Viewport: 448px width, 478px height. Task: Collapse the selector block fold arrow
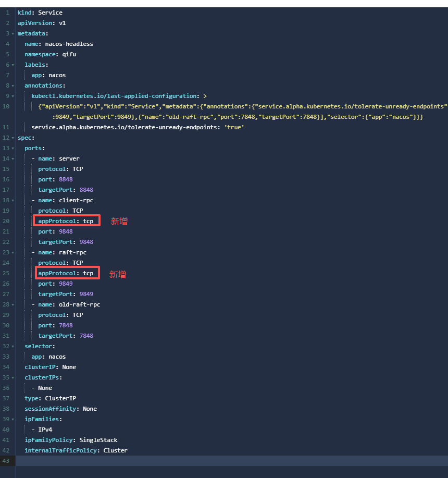tap(13, 346)
